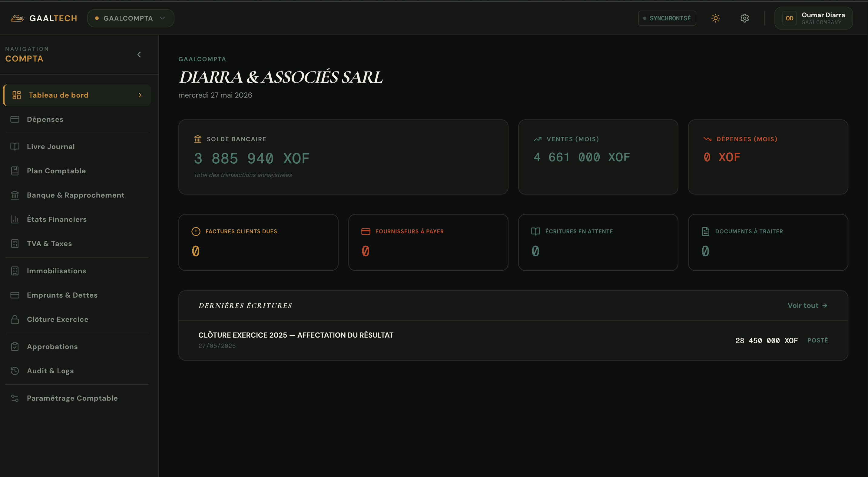Collapse the Compta navigation sidebar
This screenshot has width=868, height=477.
point(139,55)
